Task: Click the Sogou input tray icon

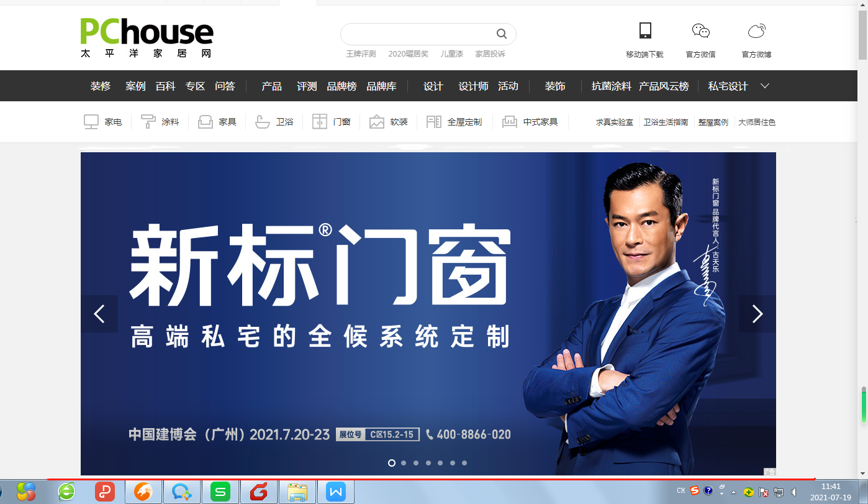Action: pyautogui.click(x=695, y=490)
